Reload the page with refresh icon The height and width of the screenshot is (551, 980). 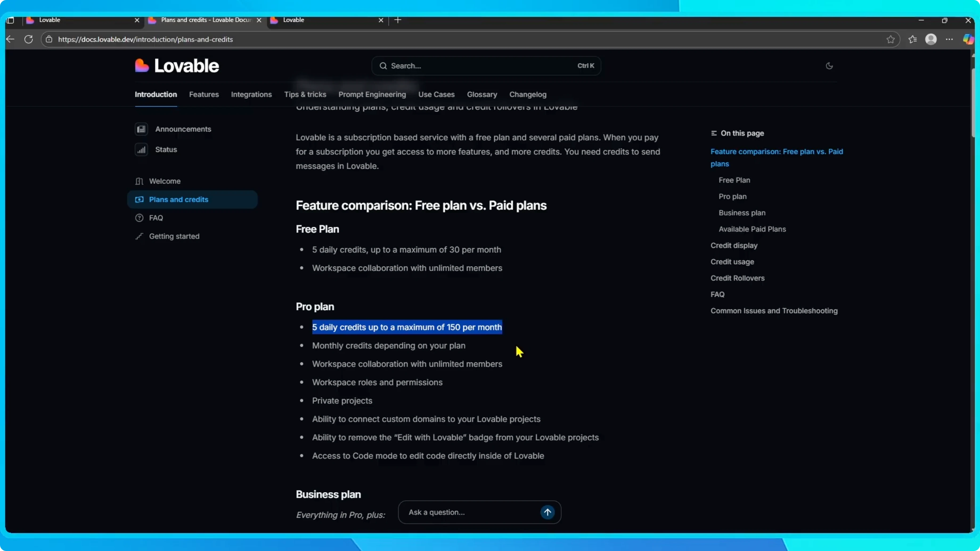[x=28, y=39]
